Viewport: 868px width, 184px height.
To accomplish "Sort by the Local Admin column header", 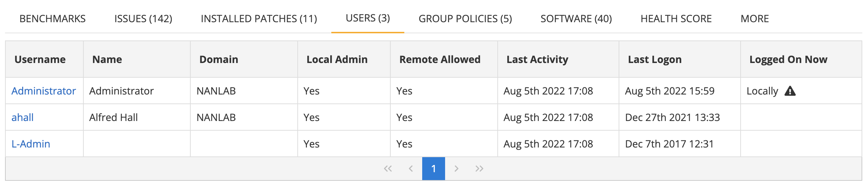I will (x=337, y=59).
